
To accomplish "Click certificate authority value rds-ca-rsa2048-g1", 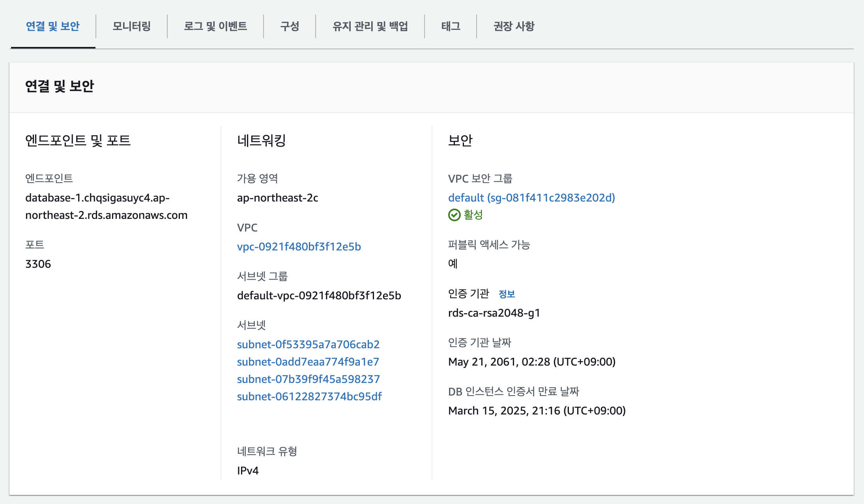I will click(494, 313).
